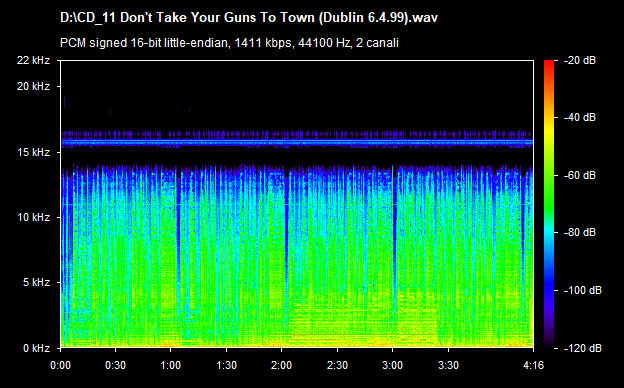624x388 pixels.
Task: Click the 10 kHz frequency axis label
Action: pos(33,218)
